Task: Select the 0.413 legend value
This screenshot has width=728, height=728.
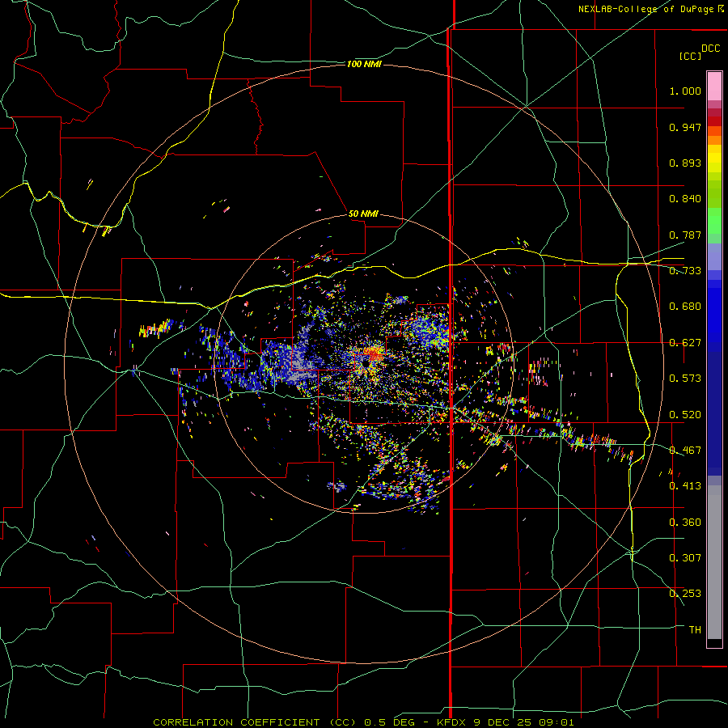Action: point(685,486)
